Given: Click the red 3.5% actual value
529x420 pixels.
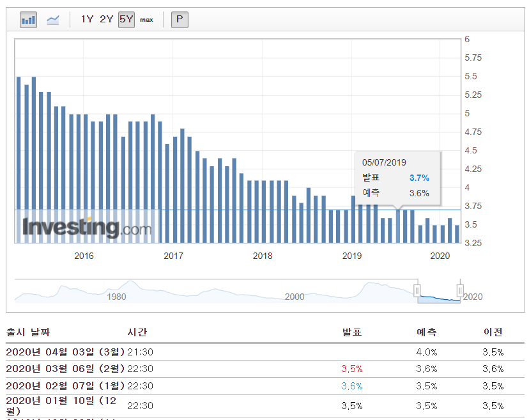Looking at the screenshot, I should click(352, 369).
